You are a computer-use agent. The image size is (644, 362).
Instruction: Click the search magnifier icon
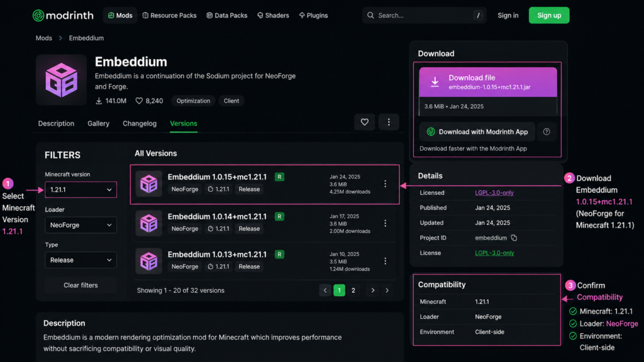point(370,15)
